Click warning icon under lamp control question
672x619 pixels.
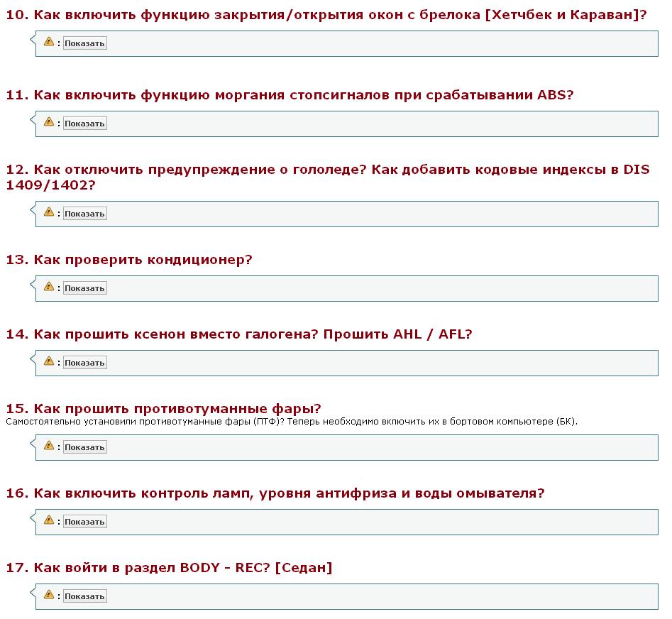[49, 521]
